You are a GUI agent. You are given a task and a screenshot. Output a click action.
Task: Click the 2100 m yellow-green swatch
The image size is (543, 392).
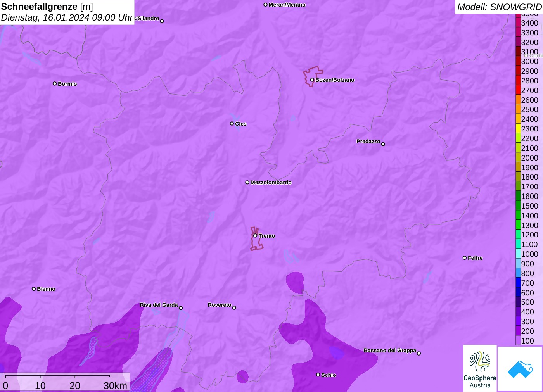tap(518, 148)
